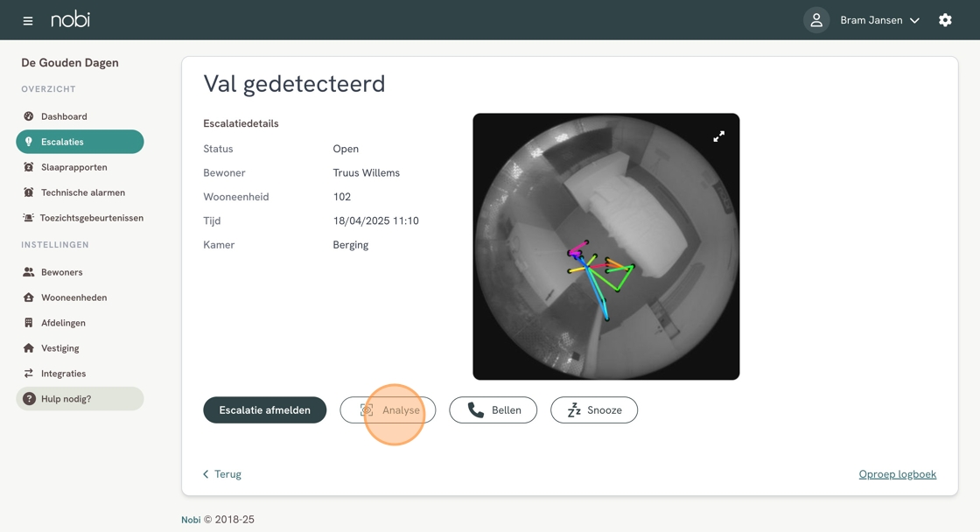Open the Oproep logboek link

pyautogui.click(x=897, y=474)
